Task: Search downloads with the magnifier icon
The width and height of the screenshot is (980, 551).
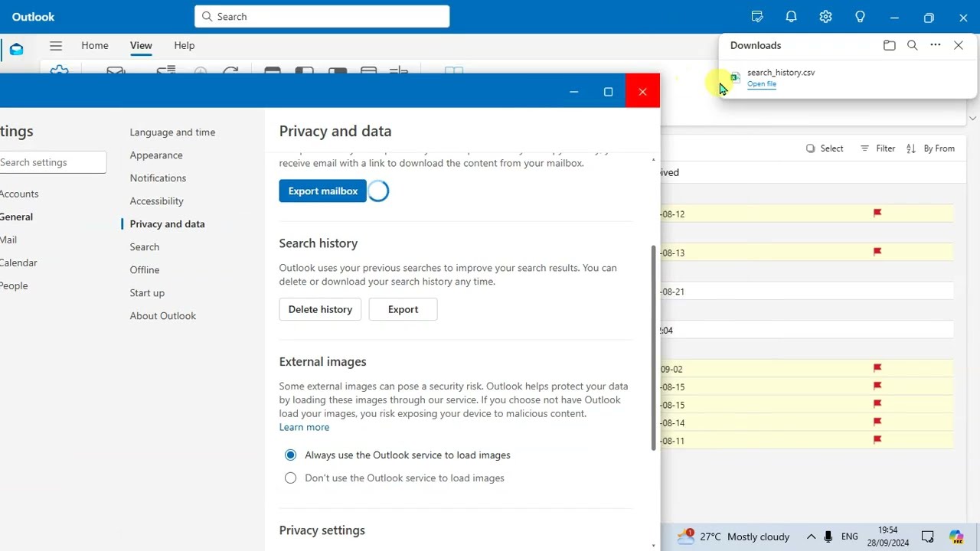Action: (912, 45)
